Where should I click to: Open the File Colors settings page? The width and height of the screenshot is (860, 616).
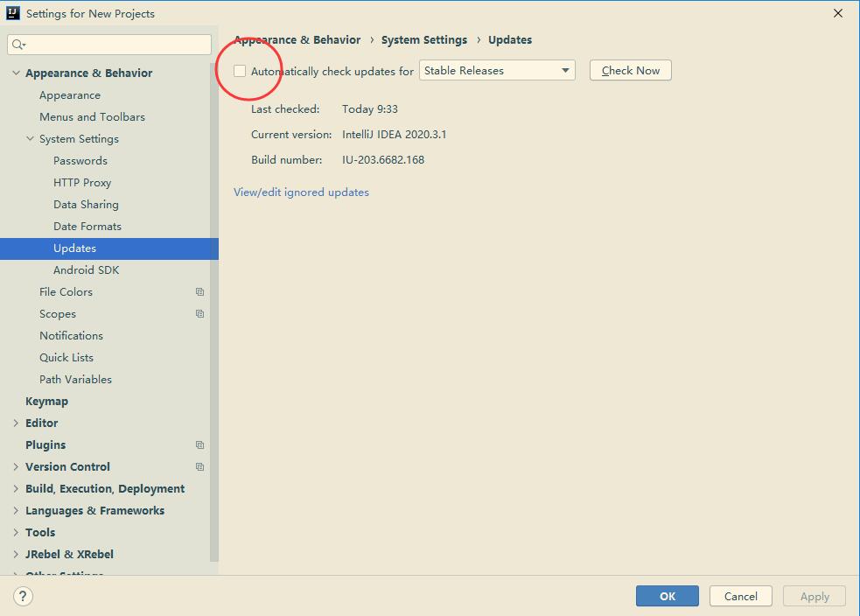[x=66, y=292]
